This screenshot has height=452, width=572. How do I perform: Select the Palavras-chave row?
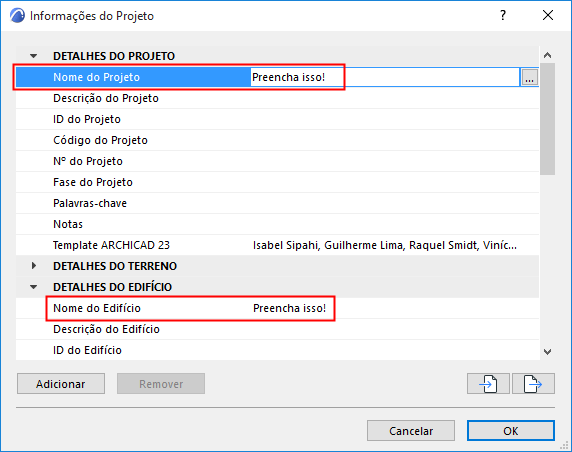click(277, 203)
